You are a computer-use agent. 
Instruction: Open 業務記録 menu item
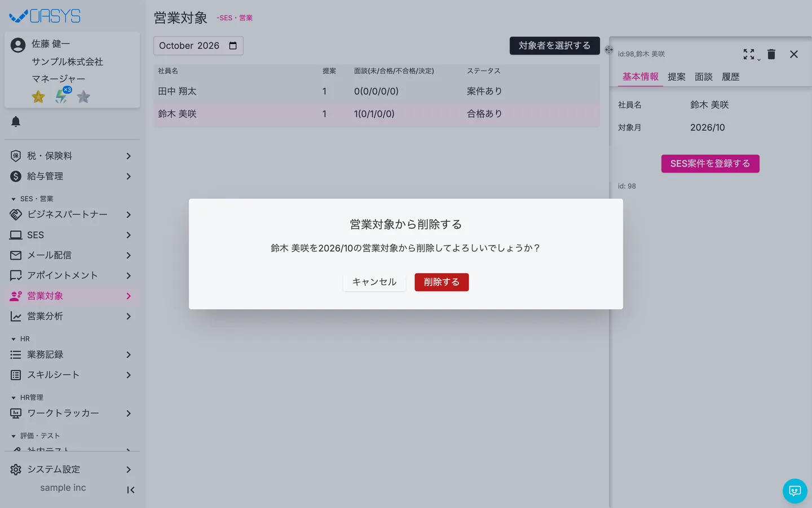[x=72, y=354]
